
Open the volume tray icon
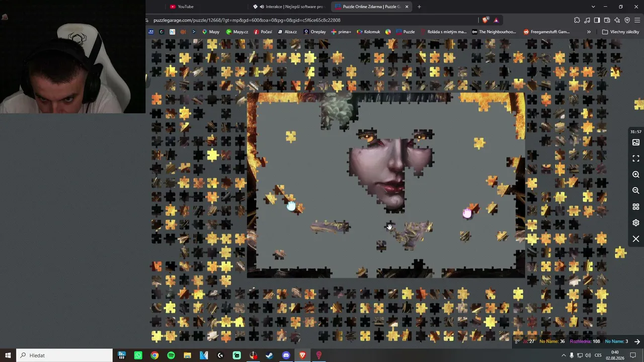(588, 355)
